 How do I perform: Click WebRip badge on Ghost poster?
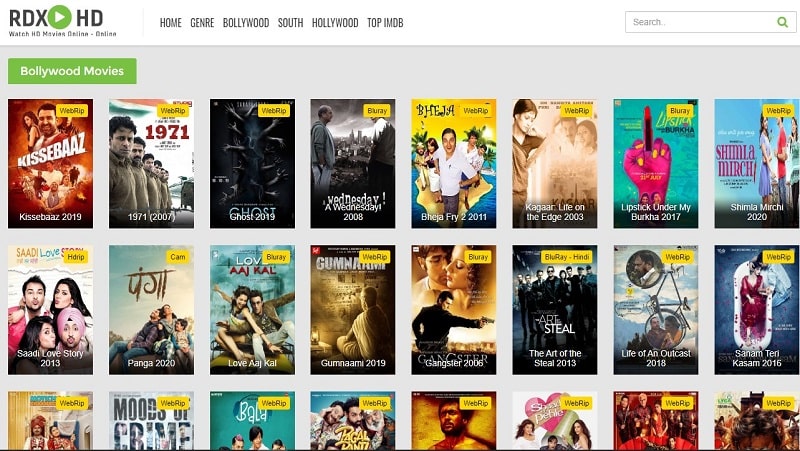click(273, 111)
